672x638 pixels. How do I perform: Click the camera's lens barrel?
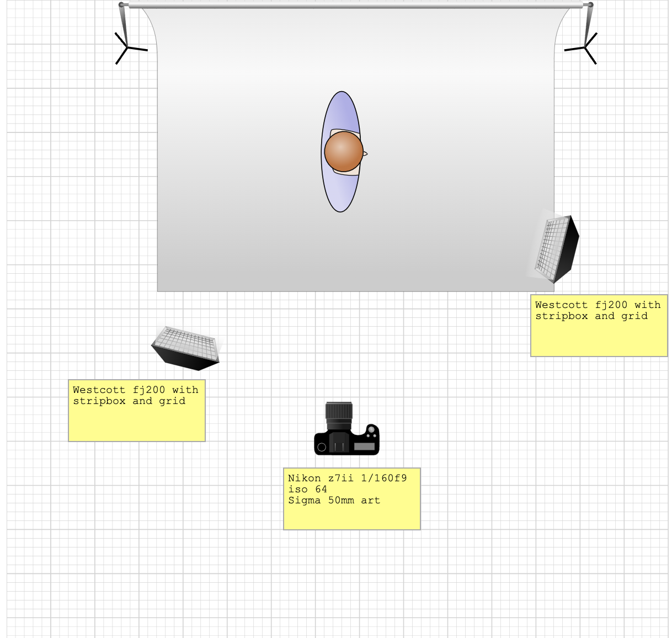coord(339,414)
